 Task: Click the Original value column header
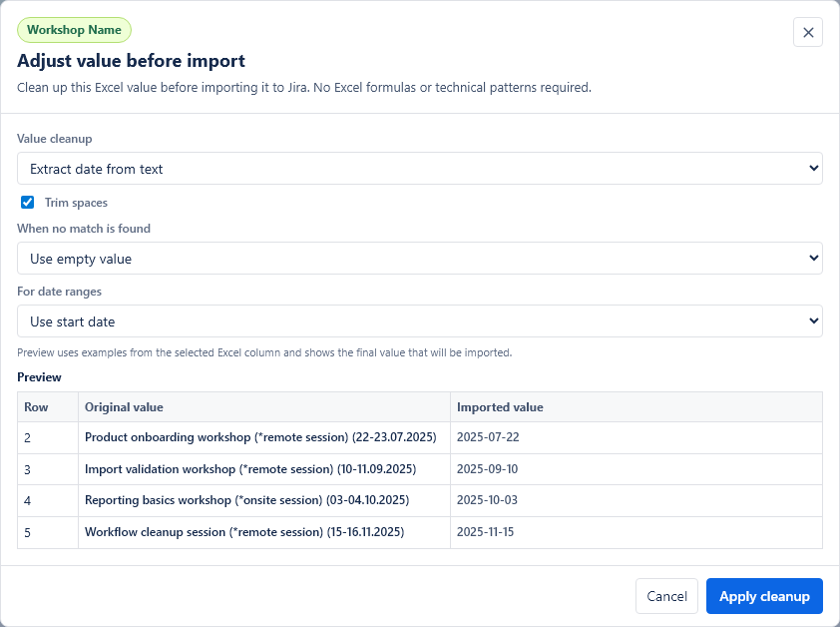point(124,407)
